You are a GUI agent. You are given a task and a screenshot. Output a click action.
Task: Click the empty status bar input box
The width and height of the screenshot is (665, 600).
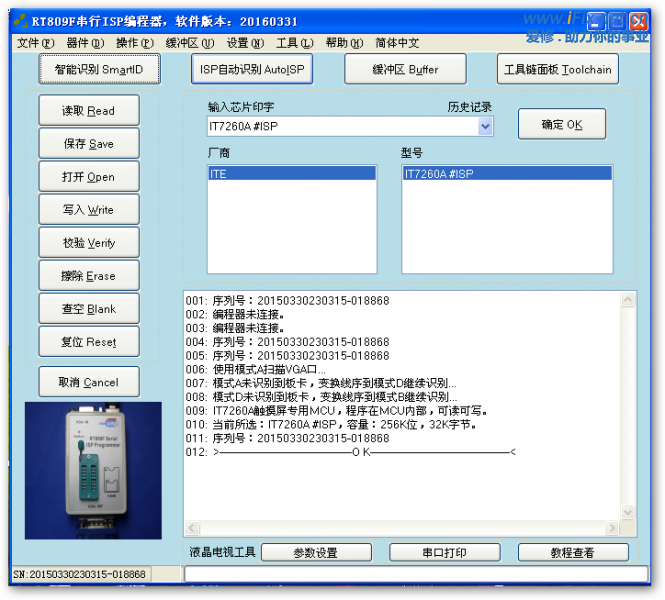pyautogui.click(x=416, y=574)
